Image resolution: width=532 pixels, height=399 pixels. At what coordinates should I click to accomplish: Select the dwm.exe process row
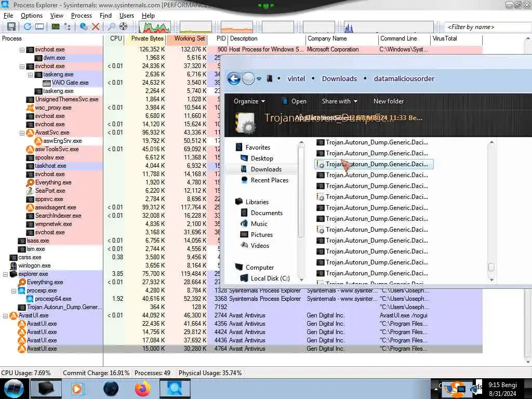[54, 58]
